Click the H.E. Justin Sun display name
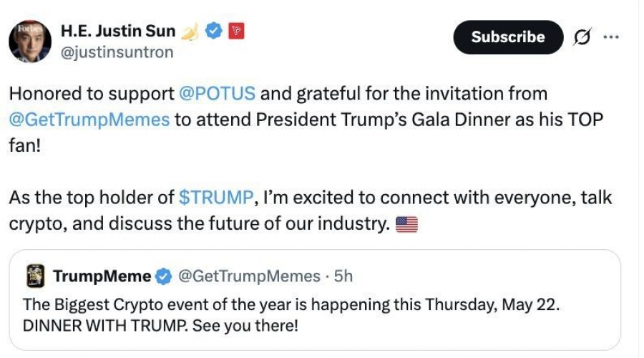The image size is (644, 358). (118, 31)
